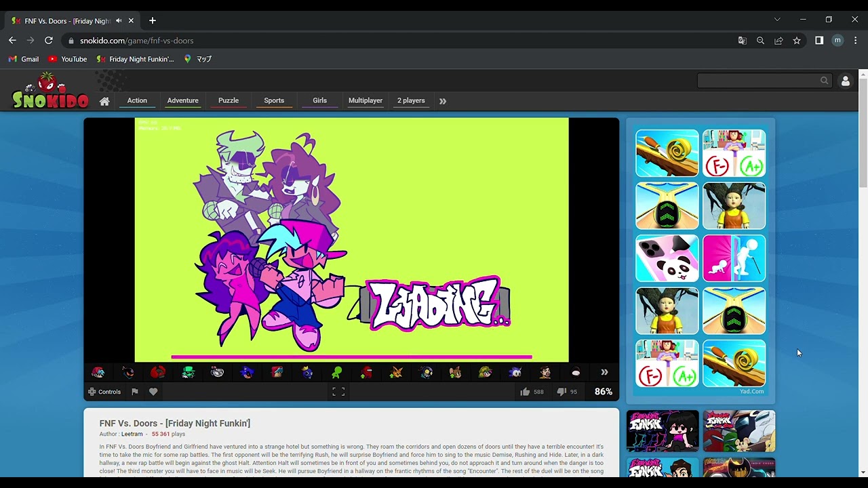Select the Cuphead game icon
This screenshot has height=488, width=868.
tap(218, 372)
